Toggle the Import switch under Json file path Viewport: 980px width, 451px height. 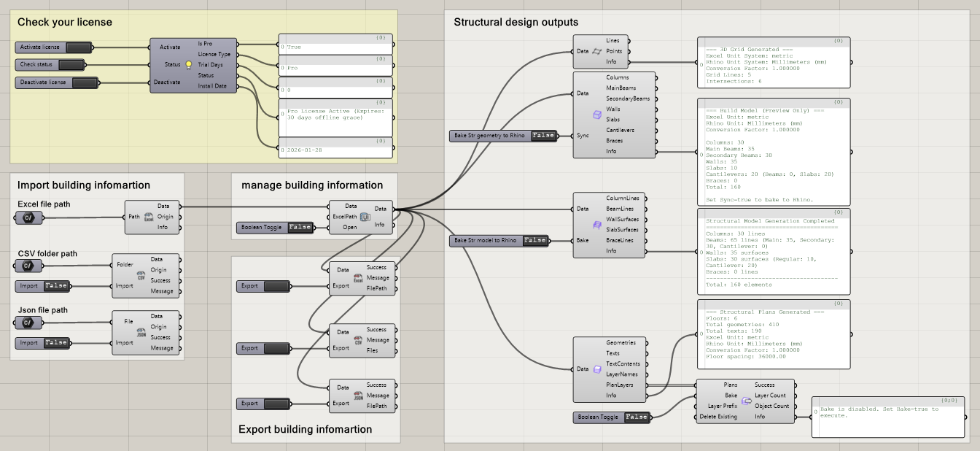[55, 343]
